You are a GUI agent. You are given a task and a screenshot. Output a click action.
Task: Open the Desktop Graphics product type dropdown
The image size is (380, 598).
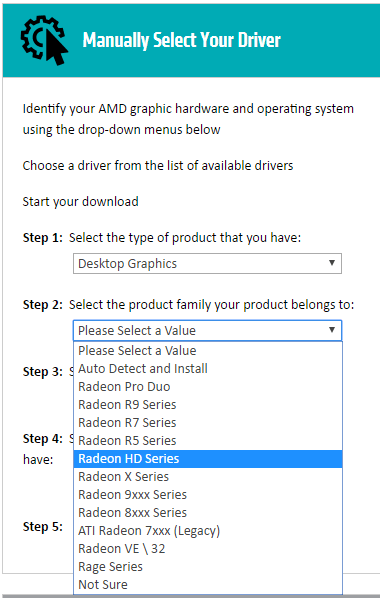coord(207,264)
